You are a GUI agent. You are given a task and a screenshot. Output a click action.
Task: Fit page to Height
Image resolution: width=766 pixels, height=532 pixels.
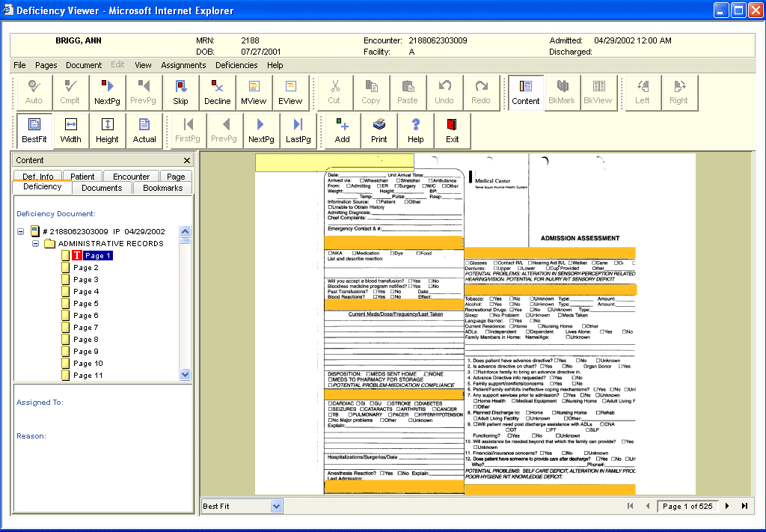point(108,130)
